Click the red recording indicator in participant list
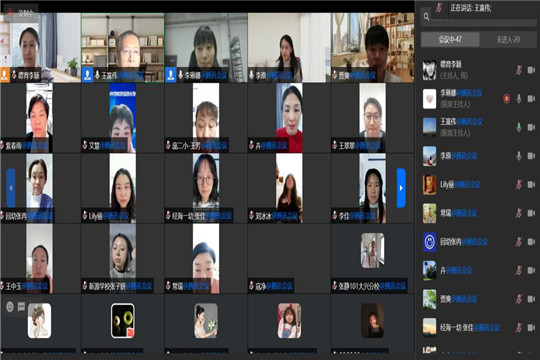 pyautogui.click(x=506, y=99)
